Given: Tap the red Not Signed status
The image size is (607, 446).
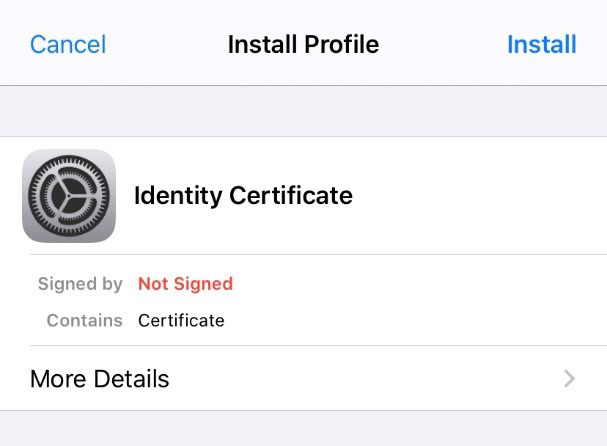Looking at the screenshot, I should click(x=185, y=284).
